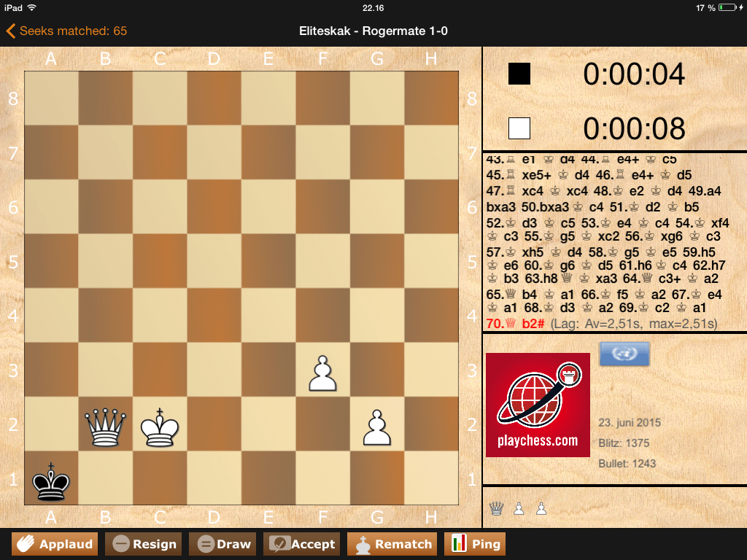This screenshot has width=747, height=560.
Task: Go back via Seeks matched chevron
Action: tap(11, 31)
